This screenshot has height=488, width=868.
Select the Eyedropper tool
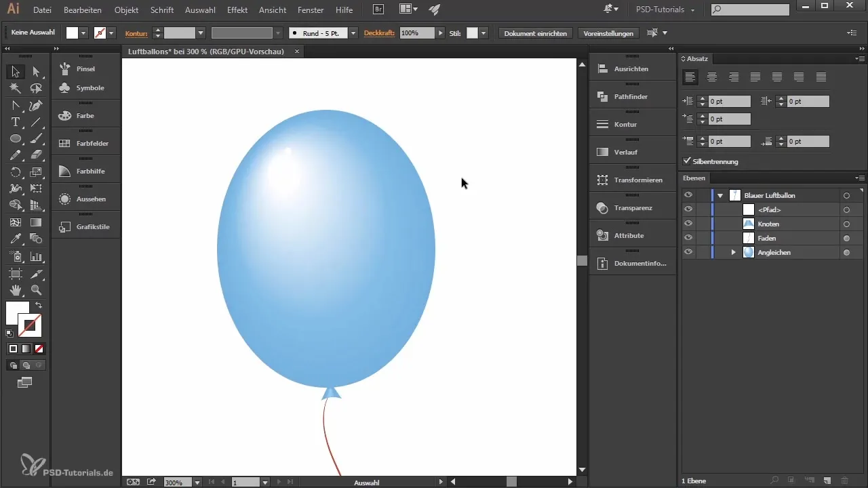[15, 239]
